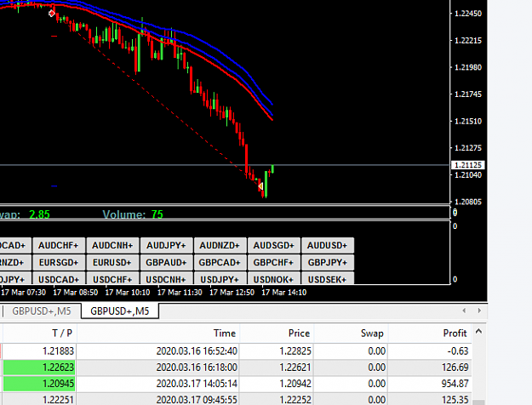
Task: Click the profit value -0.63
Action: pyautogui.click(x=458, y=351)
